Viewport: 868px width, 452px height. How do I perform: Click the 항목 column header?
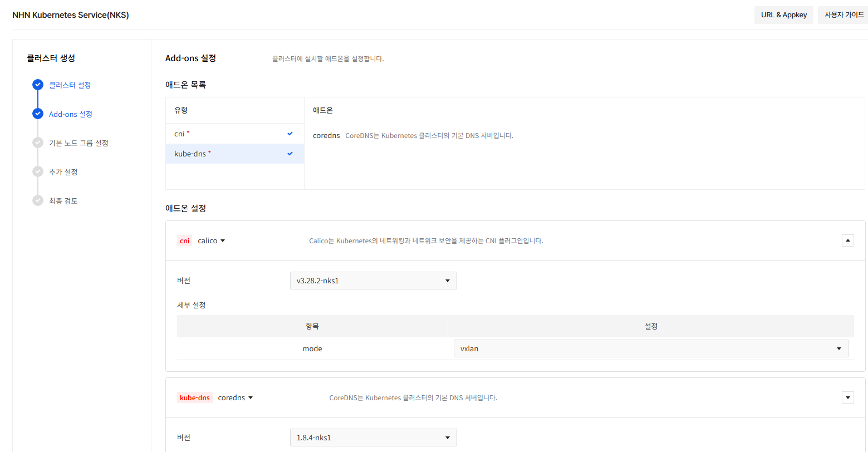(312, 326)
